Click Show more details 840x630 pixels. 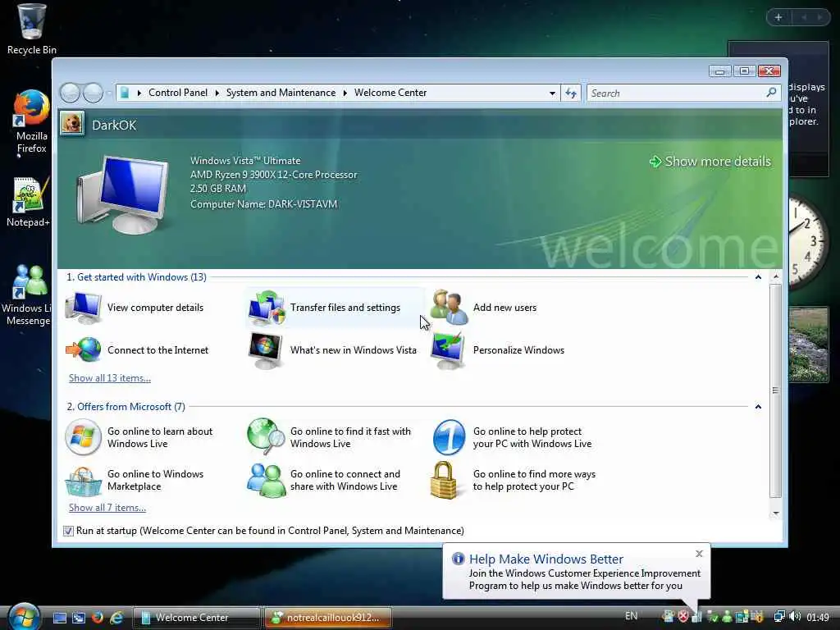coord(710,162)
